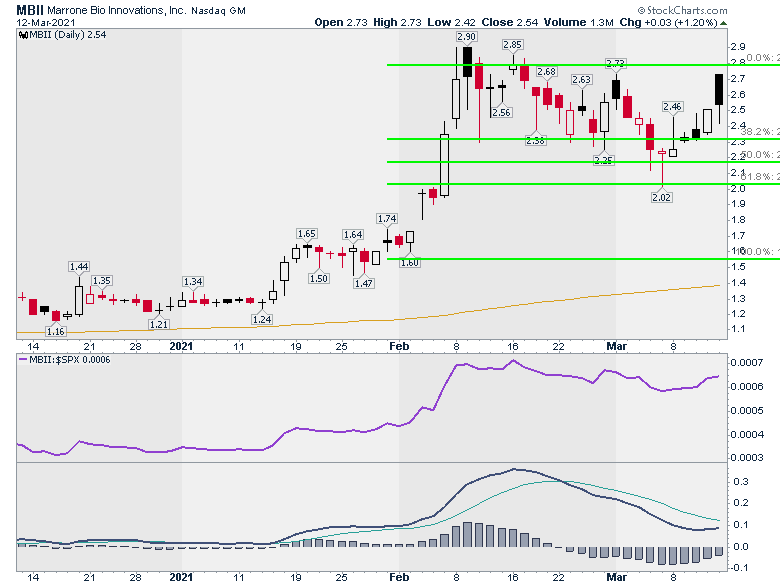Screen dimensions: 780x586
Task: Click the Nasdaq GM exchange label
Action: point(218,10)
